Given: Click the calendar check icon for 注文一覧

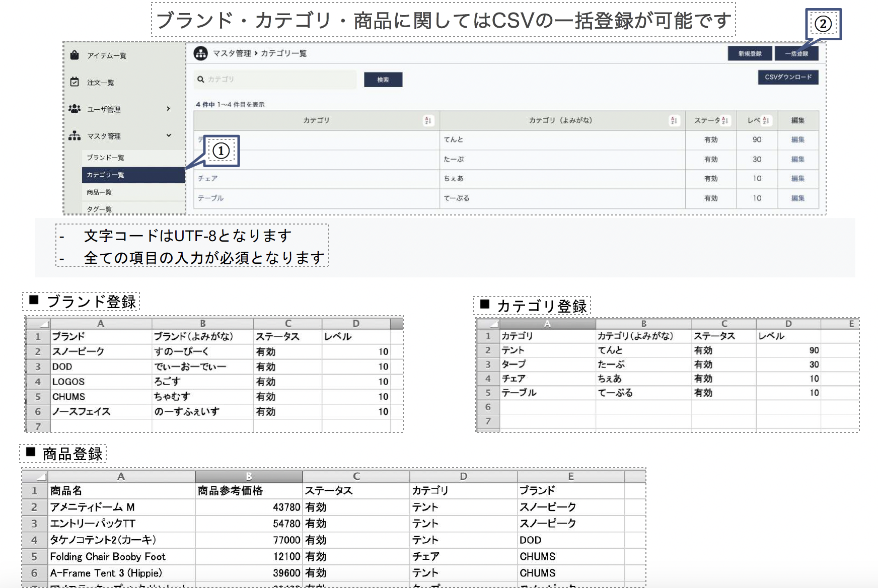Looking at the screenshot, I should (75, 82).
